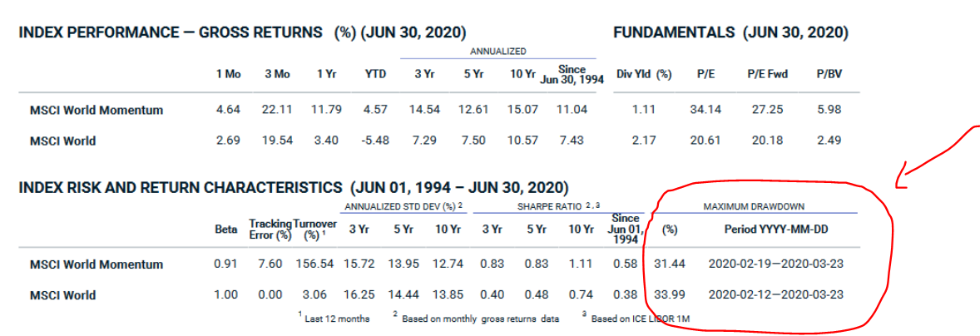
Task: Click the Last 12 months footnote
Action: click(335, 319)
